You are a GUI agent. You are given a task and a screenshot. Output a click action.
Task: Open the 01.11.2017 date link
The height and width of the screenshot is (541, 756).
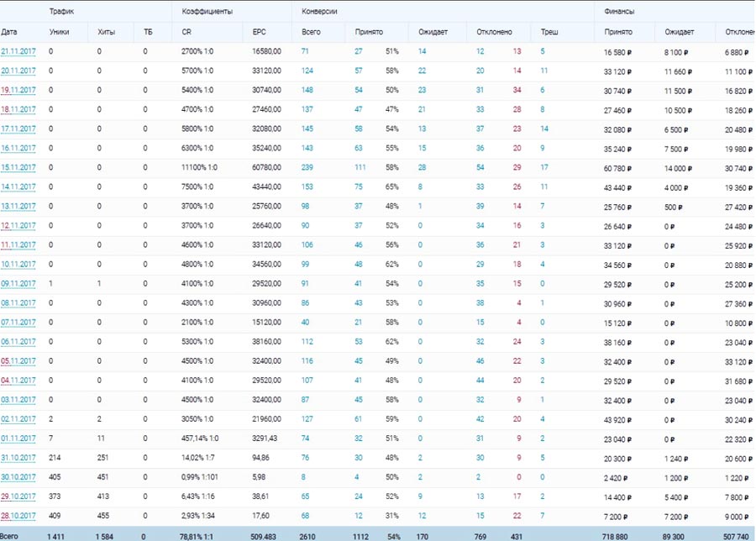click(18, 439)
